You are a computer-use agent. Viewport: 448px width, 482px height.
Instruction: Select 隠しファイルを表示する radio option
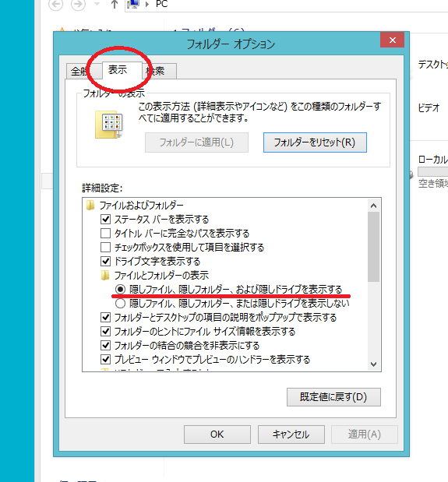pos(120,289)
